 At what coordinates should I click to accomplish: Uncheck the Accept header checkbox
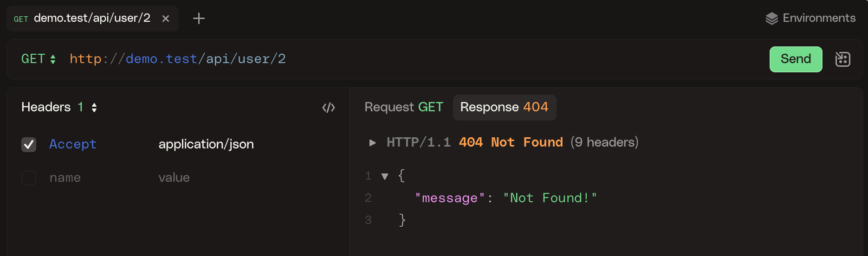click(29, 145)
